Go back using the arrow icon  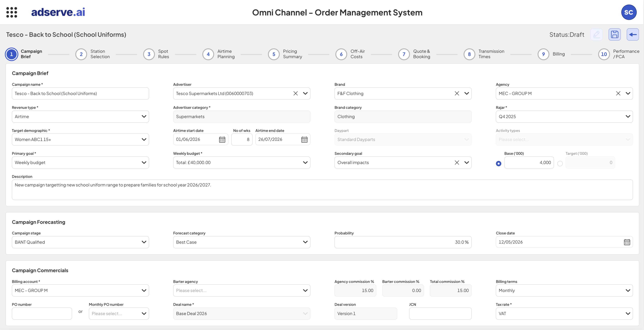[x=632, y=34]
